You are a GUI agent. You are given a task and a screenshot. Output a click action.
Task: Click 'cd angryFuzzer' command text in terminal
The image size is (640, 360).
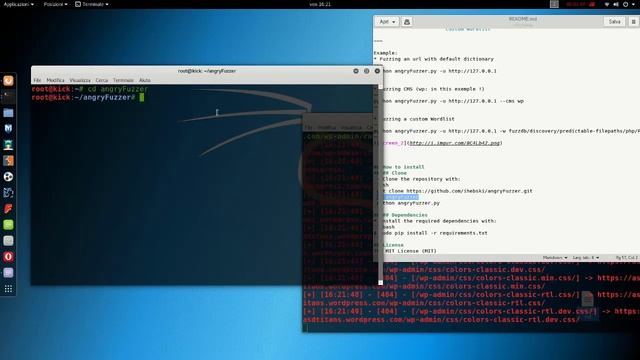click(118, 89)
